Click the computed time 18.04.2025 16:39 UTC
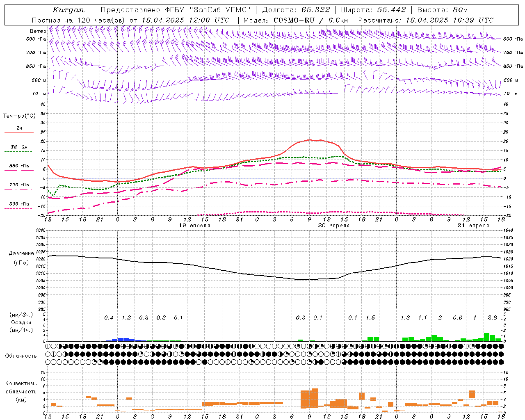 tap(450, 20)
